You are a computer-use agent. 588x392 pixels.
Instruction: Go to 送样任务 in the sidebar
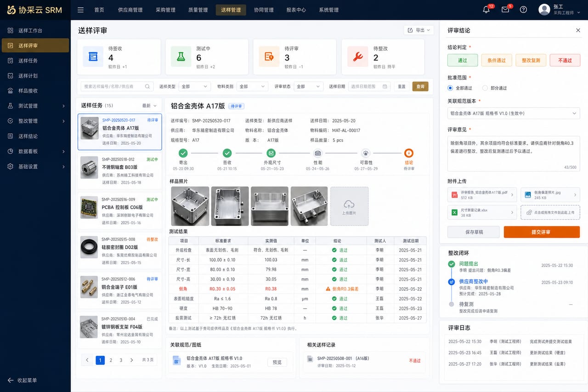pos(35,61)
